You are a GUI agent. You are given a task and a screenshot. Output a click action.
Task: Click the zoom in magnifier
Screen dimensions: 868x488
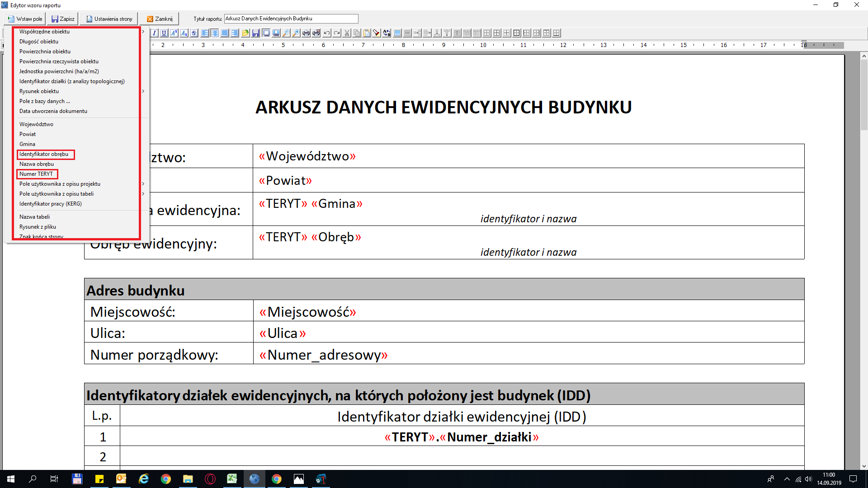coord(296,33)
